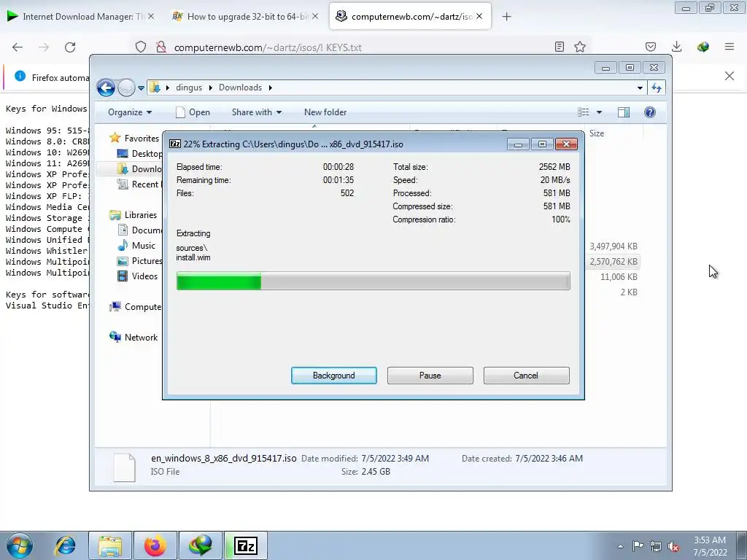Toggle Firefox reader view
This screenshot has height=560, width=747.
(560, 47)
